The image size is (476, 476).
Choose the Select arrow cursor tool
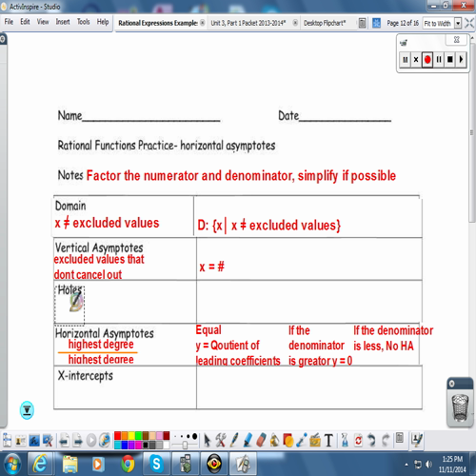tap(208, 441)
